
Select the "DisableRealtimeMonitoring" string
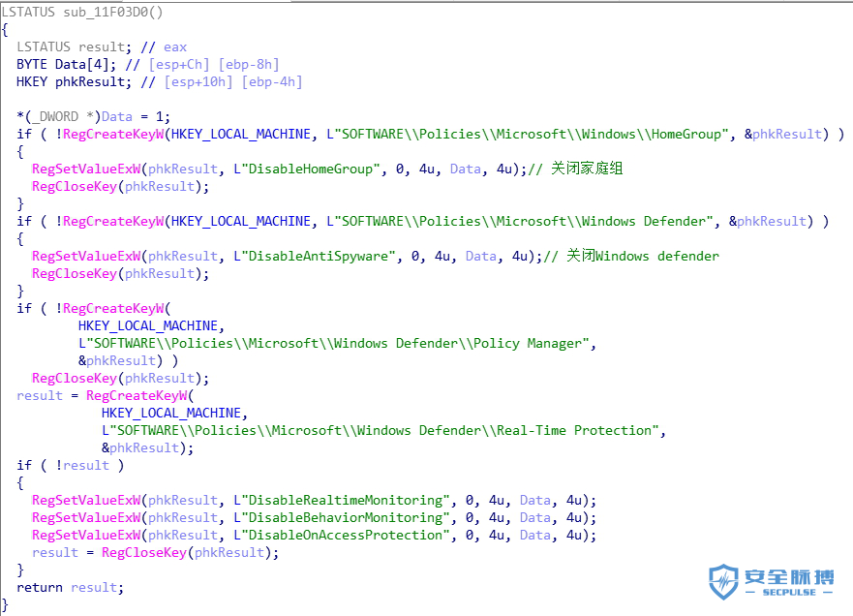pos(342,500)
